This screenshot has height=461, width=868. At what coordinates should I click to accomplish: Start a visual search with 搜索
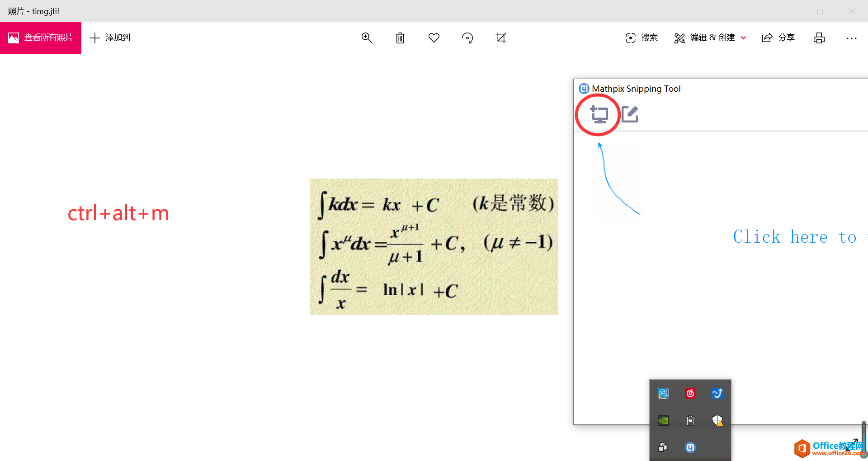[x=641, y=38]
